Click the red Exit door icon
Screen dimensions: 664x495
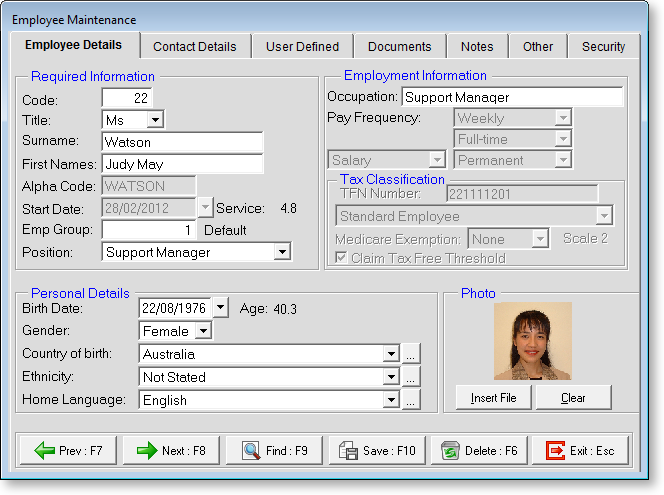[x=555, y=451]
